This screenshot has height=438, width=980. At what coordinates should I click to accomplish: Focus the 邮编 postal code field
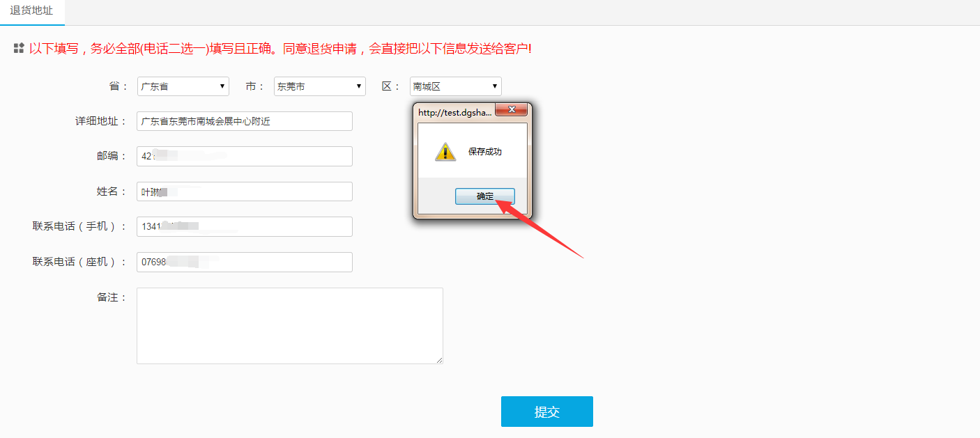[x=244, y=157]
